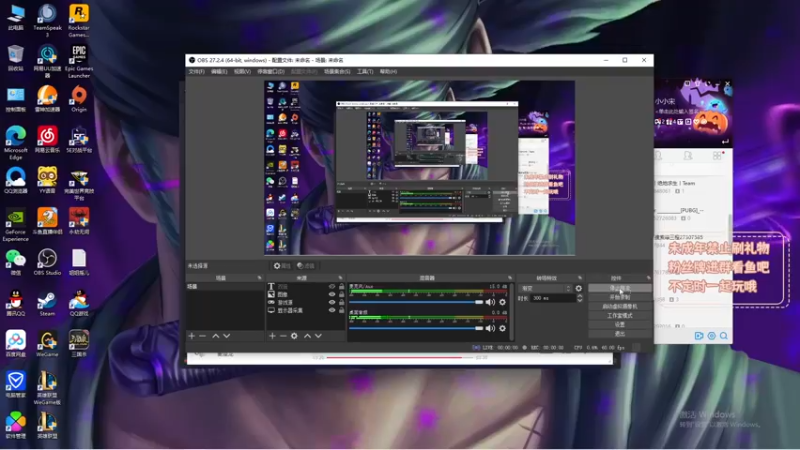This screenshot has width=800, height=450.
Task: Toggle lock on the game source row
Action: 342,302
